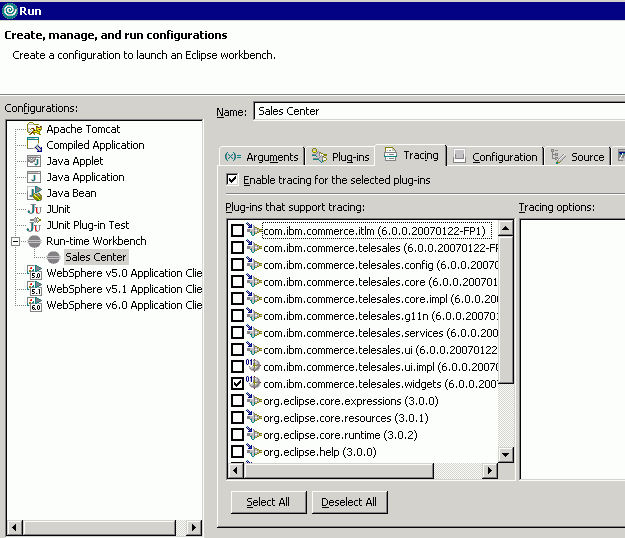Click the Run dialog title icon
Image resolution: width=625 pixels, height=538 pixels.
10,11
